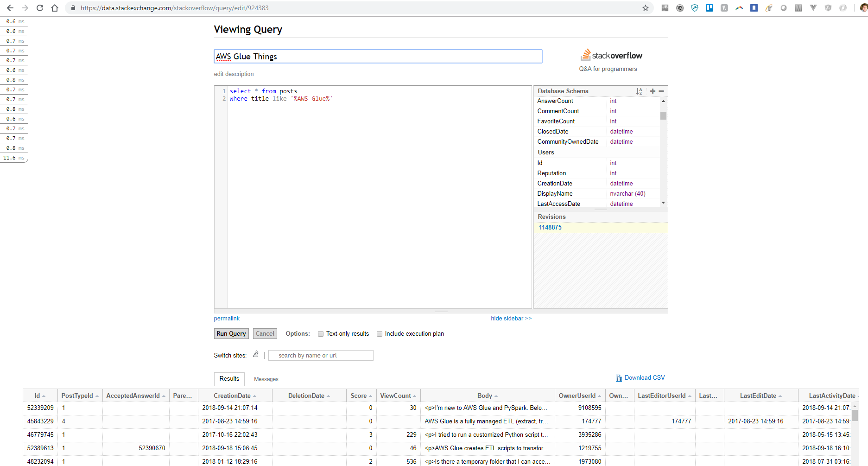Open the browser home page
This screenshot has height=466, width=868.
55,8
